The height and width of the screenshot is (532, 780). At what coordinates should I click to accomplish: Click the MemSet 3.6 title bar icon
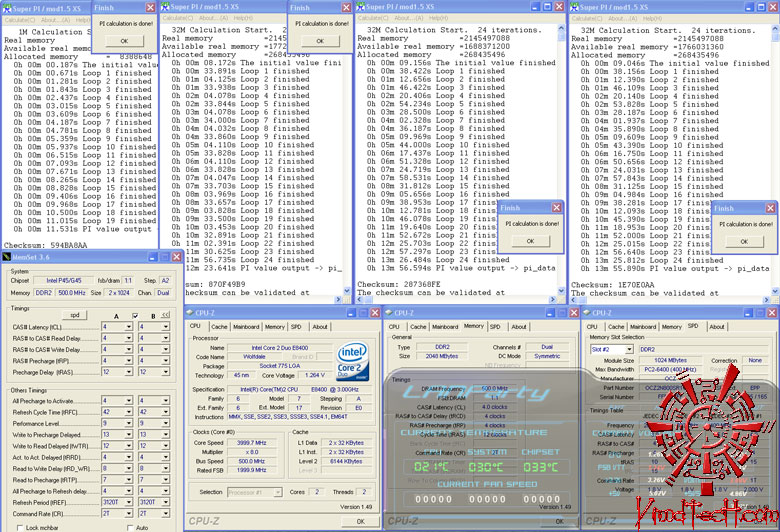pos(6,257)
